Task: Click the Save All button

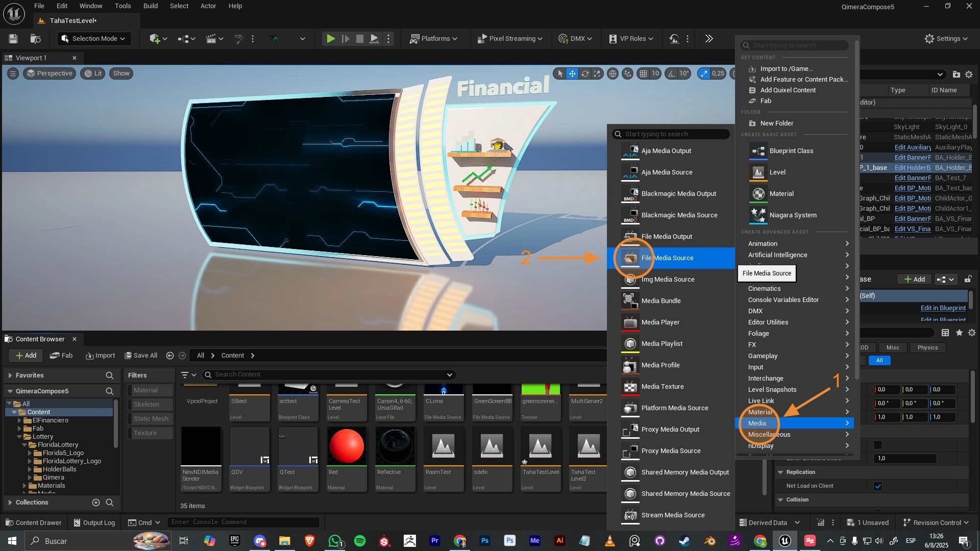Action: coord(141,356)
